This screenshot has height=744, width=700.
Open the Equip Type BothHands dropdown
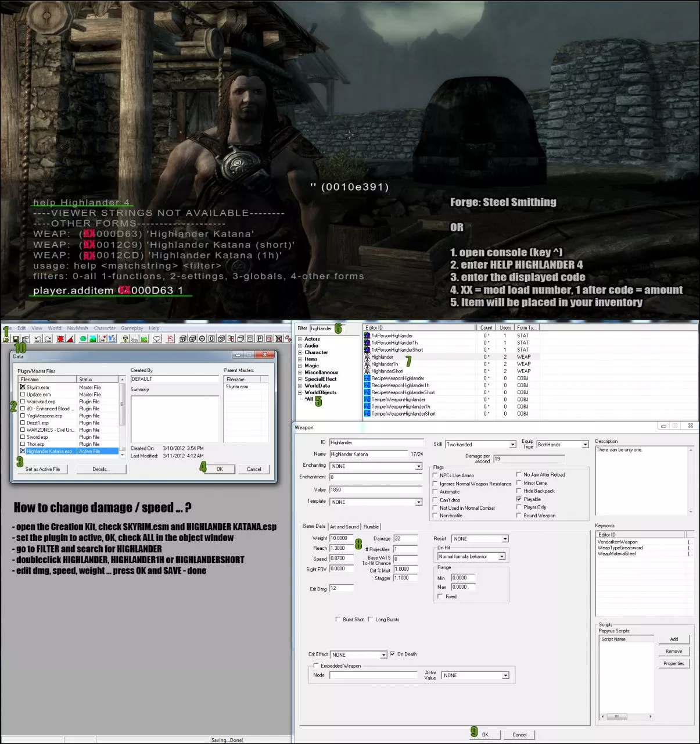tap(585, 445)
